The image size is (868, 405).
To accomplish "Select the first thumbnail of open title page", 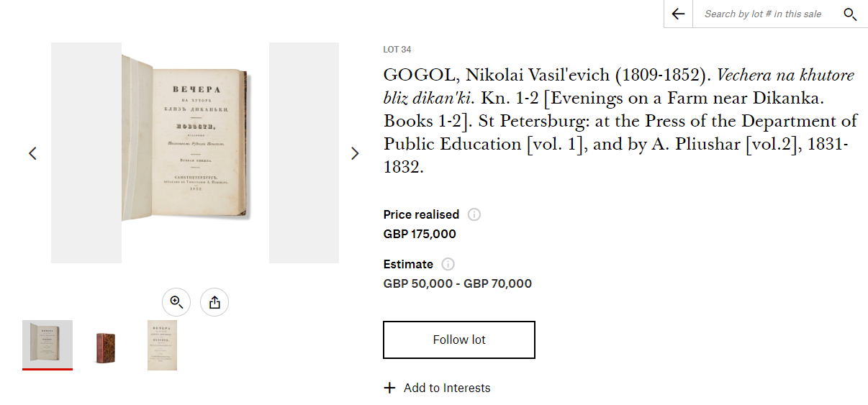I will tap(48, 345).
